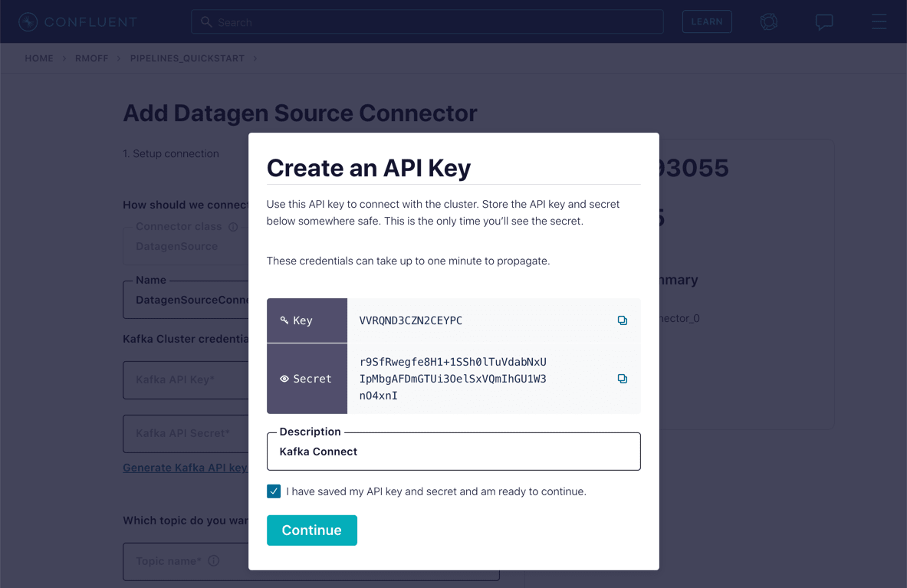Go to PIPELINES_QUICKSTART breadcrumb
This screenshot has height=588, width=907.
tap(187, 58)
